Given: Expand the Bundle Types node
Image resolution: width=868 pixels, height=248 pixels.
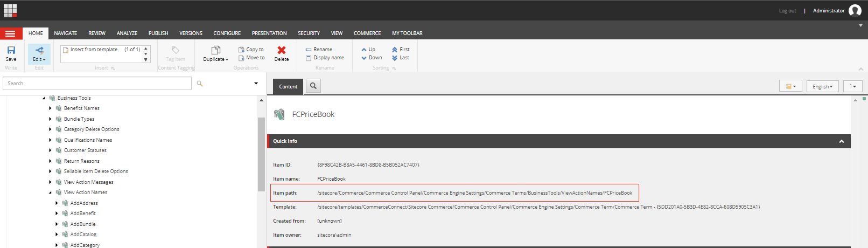Looking at the screenshot, I should click(50, 119).
